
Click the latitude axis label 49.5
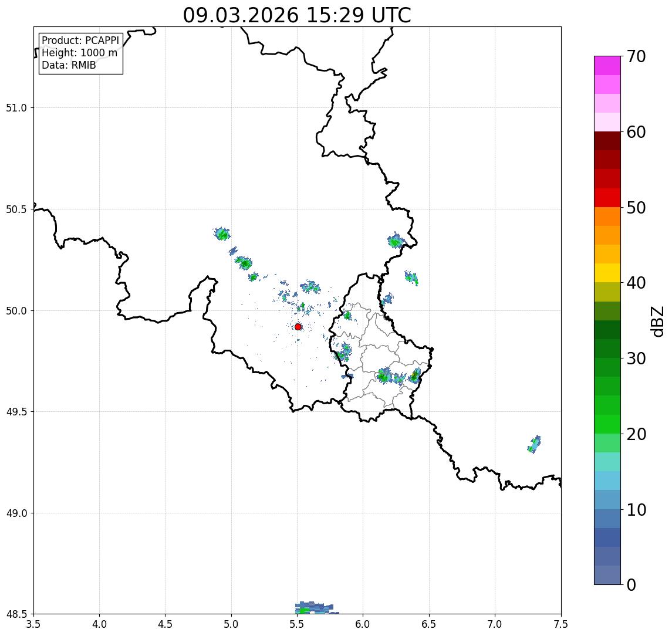(x=16, y=412)
